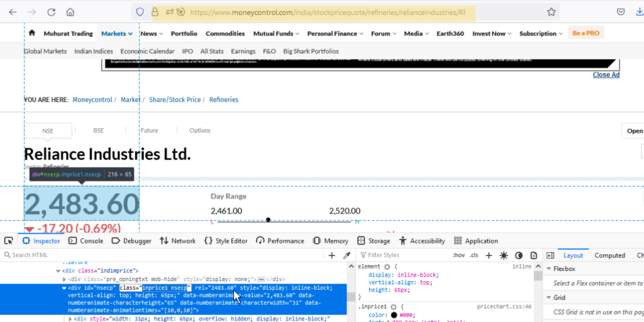Open the Console devtools tab
Image resolution: width=644 pixels, height=322 pixels.
tap(86, 241)
